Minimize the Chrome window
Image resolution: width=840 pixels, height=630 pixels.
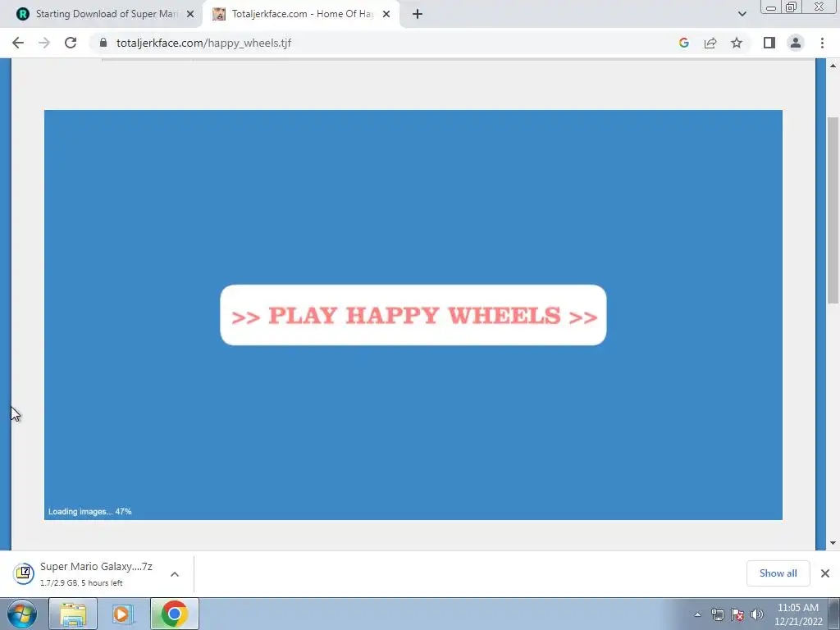pyautogui.click(x=771, y=7)
